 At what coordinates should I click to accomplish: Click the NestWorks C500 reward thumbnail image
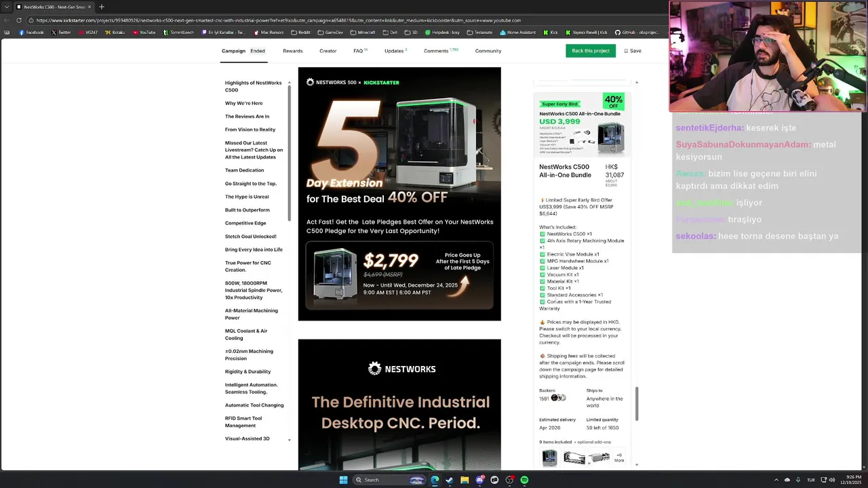pyautogui.click(x=583, y=125)
